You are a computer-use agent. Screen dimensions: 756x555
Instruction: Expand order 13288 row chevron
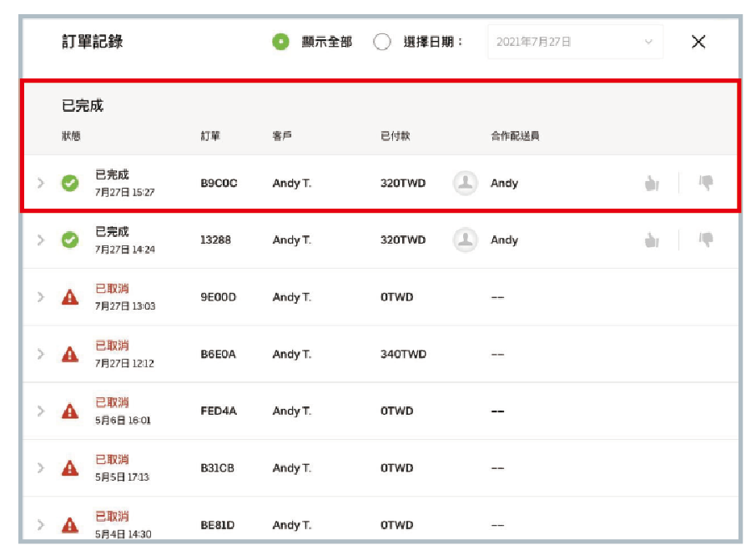pos(41,240)
